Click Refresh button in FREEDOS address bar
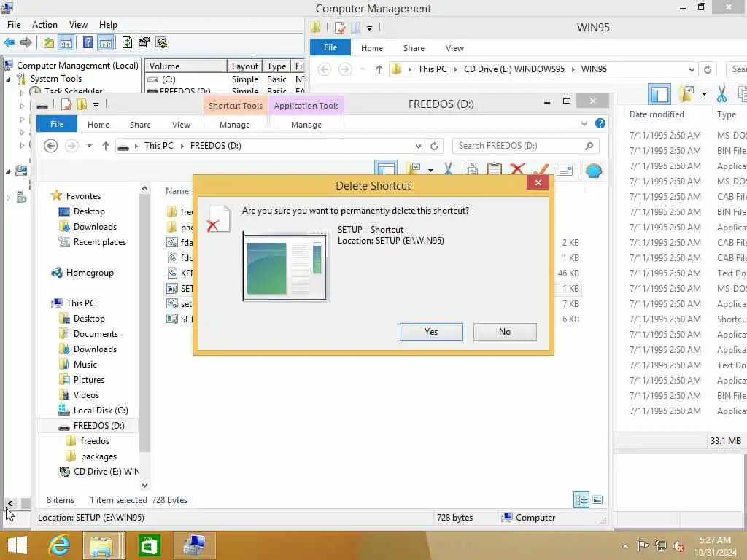This screenshot has width=747, height=560. click(434, 146)
